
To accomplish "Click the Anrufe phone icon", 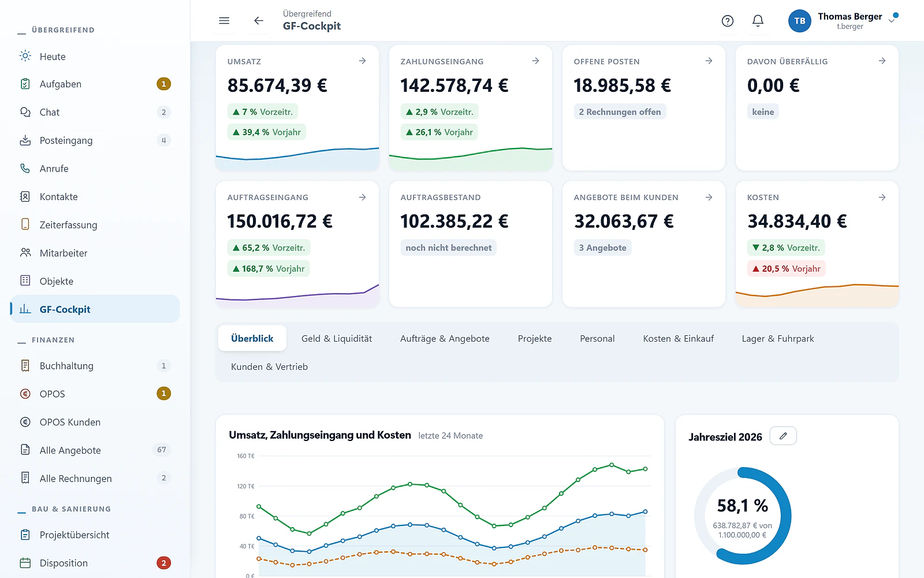I will 25,168.
